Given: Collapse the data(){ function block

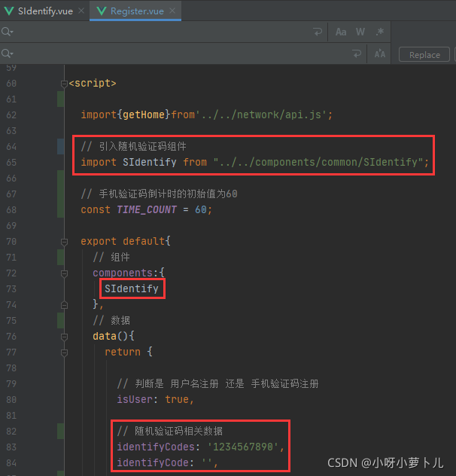Looking at the screenshot, I should pyautogui.click(x=64, y=337).
